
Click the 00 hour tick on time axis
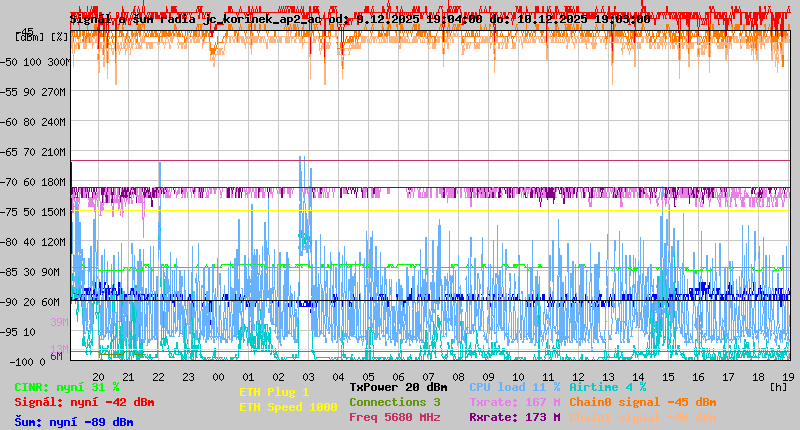(218, 376)
